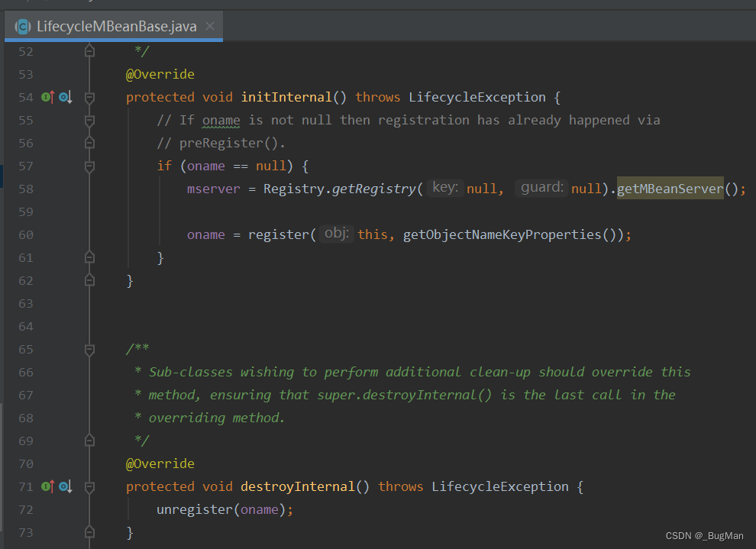Viewport: 756px width, 549px height.
Task: Click line number 58 in the gutter
Action: (x=26, y=189)
